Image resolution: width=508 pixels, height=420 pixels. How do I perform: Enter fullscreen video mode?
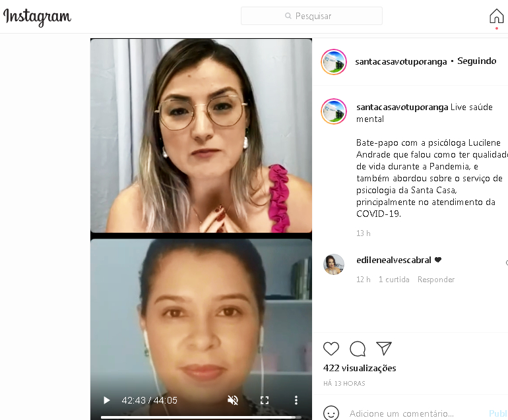(x=265, y=400)
